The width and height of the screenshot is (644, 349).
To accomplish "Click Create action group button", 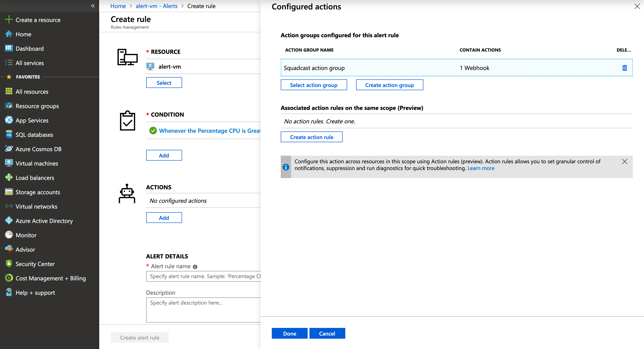I will [389, 85].
